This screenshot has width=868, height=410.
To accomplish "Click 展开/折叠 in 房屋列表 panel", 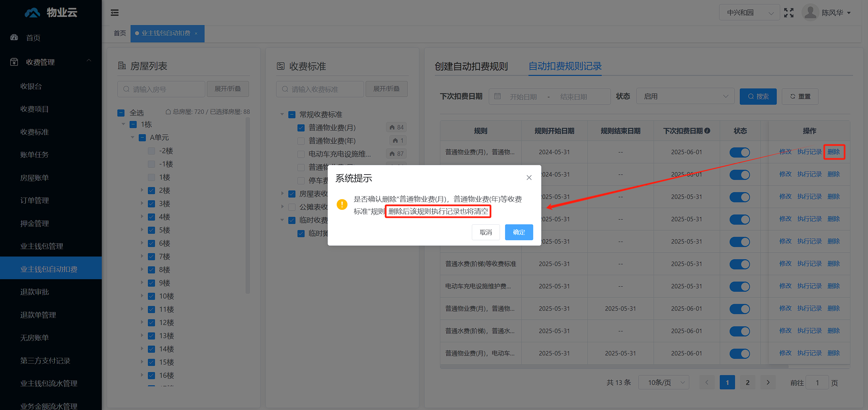I will pos(228,89).
